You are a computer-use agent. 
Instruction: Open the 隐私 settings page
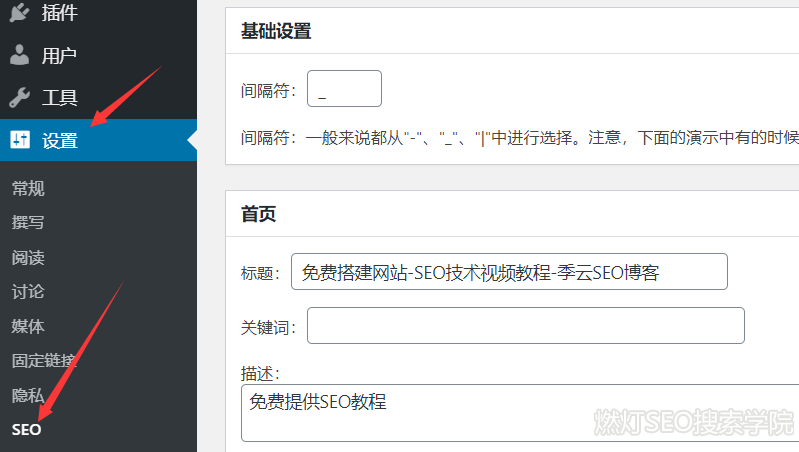click(28, 395)
